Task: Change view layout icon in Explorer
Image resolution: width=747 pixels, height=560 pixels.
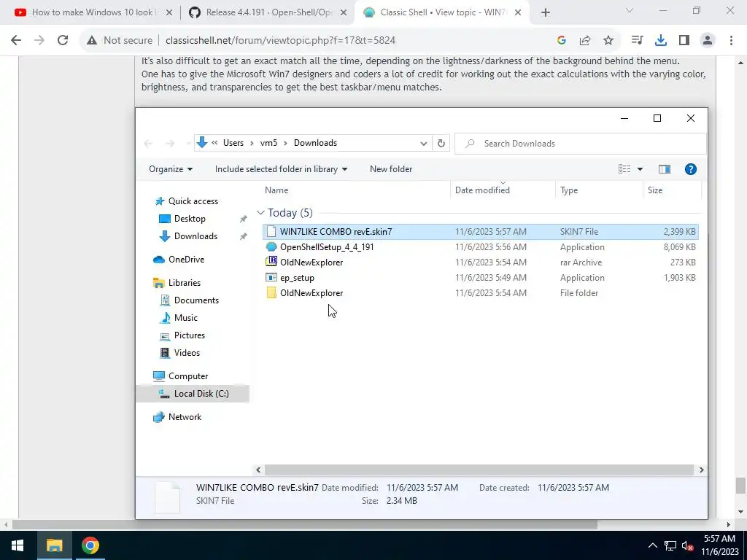Action: (x=624, y=169)
